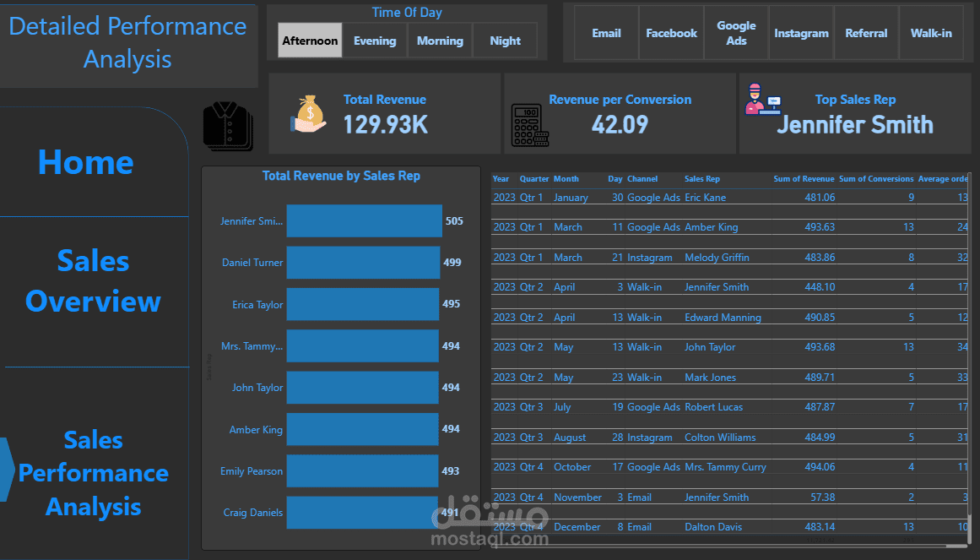
Task: Click the Jennifer Smith top rep name
Action: coord(855,124)
